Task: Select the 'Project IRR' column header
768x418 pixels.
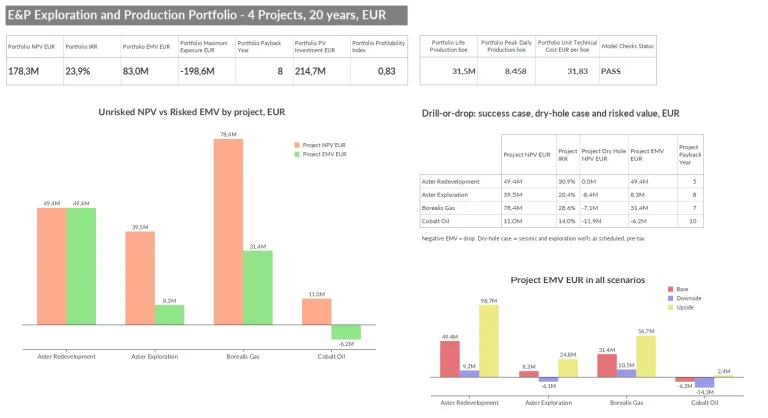Action: tap(568, 155)
